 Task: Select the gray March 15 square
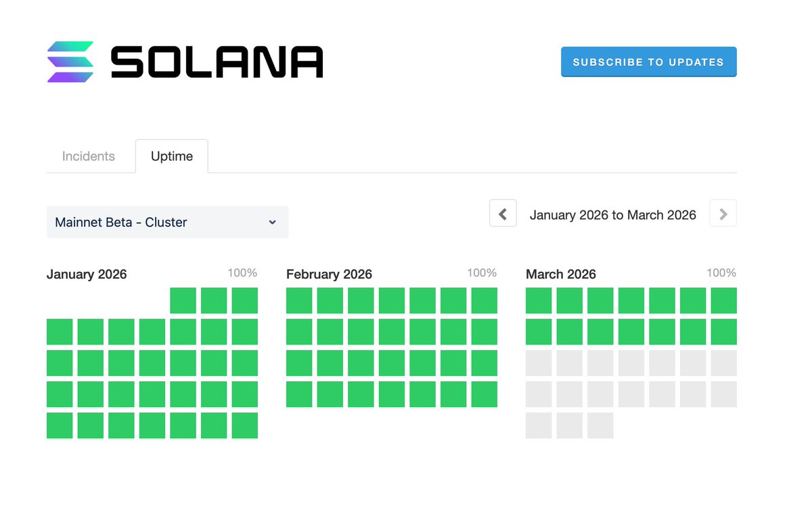tap(539, 363)
